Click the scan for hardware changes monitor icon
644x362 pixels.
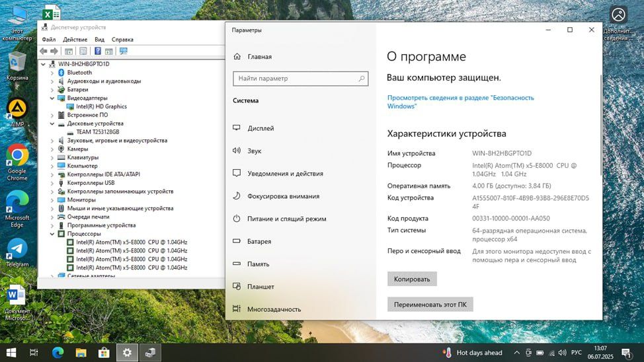point(123,51)
